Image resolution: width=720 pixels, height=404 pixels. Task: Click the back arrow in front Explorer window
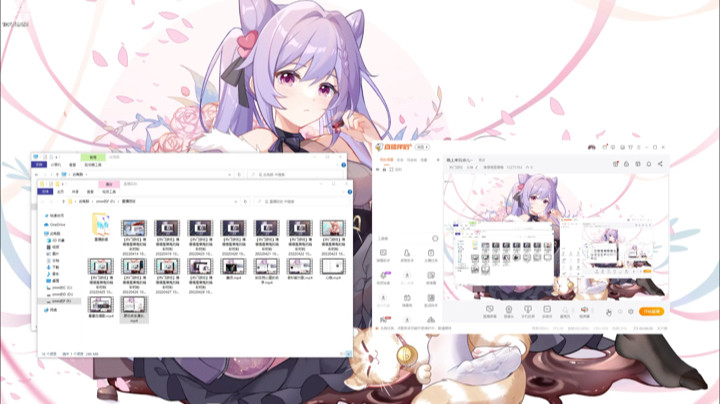click(x=42, y=202)
